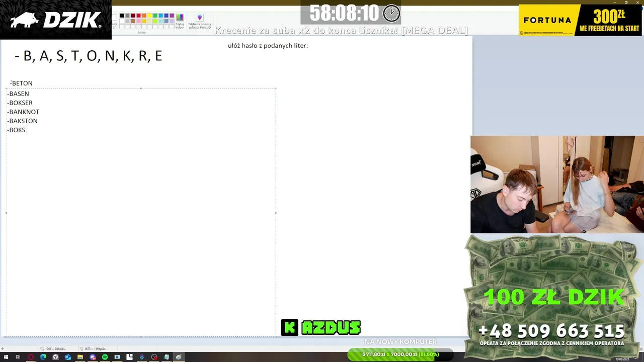Place cursor in the word -BAKSTON
644x362 pixels.
coord(22,121)
